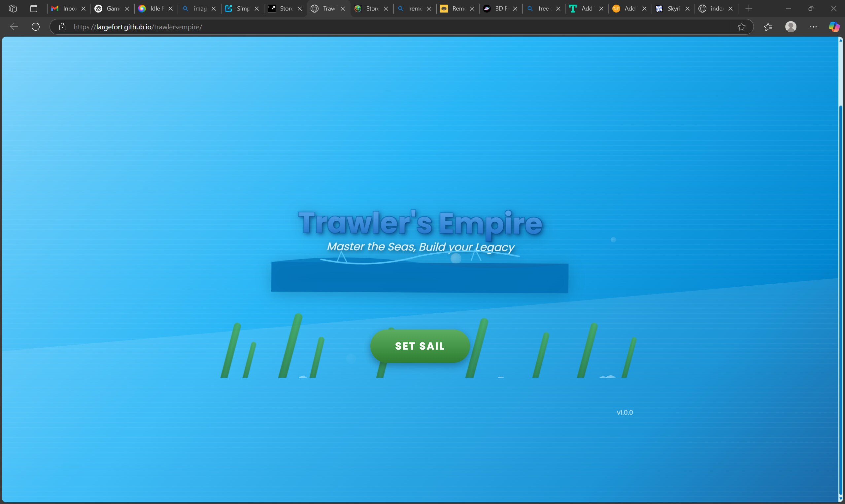Image resolution: width=845 pixels, height=504 pixels.
Task: Open a new browser tab
Action: click(749, 9)
